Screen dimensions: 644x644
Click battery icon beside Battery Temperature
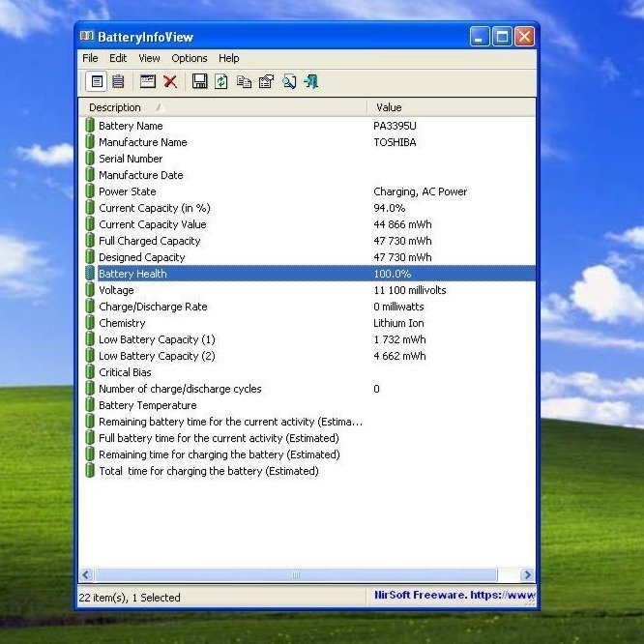pos(90,404)
